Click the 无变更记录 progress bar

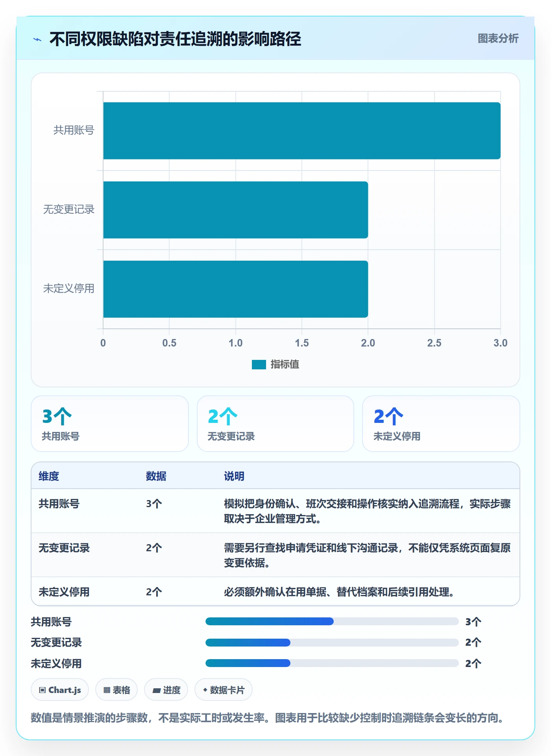[x=332, y=643]
